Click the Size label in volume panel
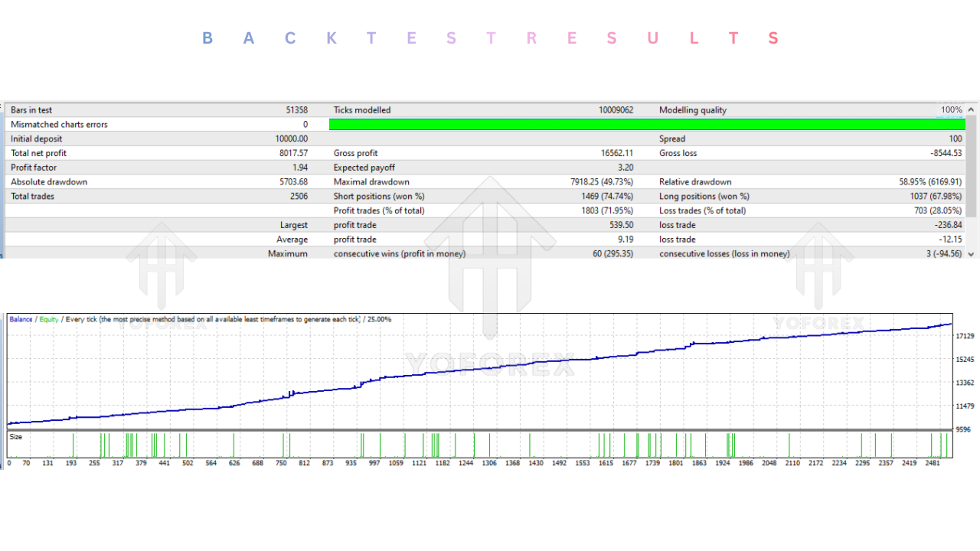The width and height of the screenshot is (980, 551). click(15, 437)
